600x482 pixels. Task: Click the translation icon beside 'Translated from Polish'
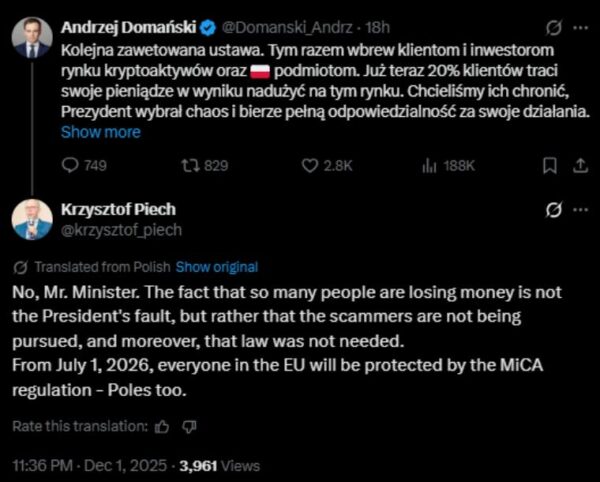click(21, 268)
